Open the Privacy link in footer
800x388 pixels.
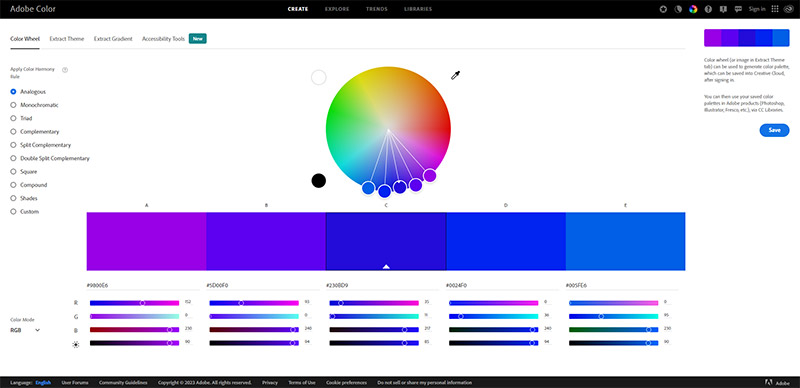[270, 382]
